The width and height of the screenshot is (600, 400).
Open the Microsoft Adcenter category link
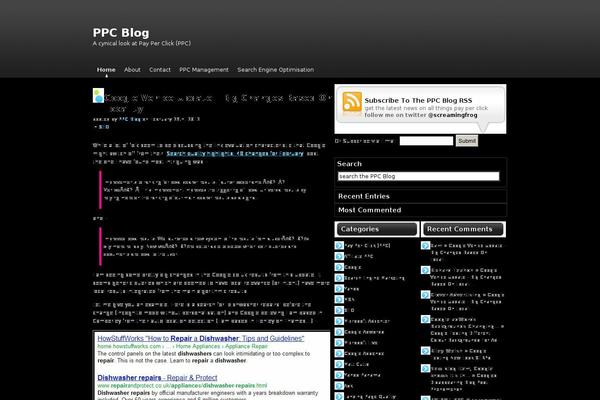(367, 321)
